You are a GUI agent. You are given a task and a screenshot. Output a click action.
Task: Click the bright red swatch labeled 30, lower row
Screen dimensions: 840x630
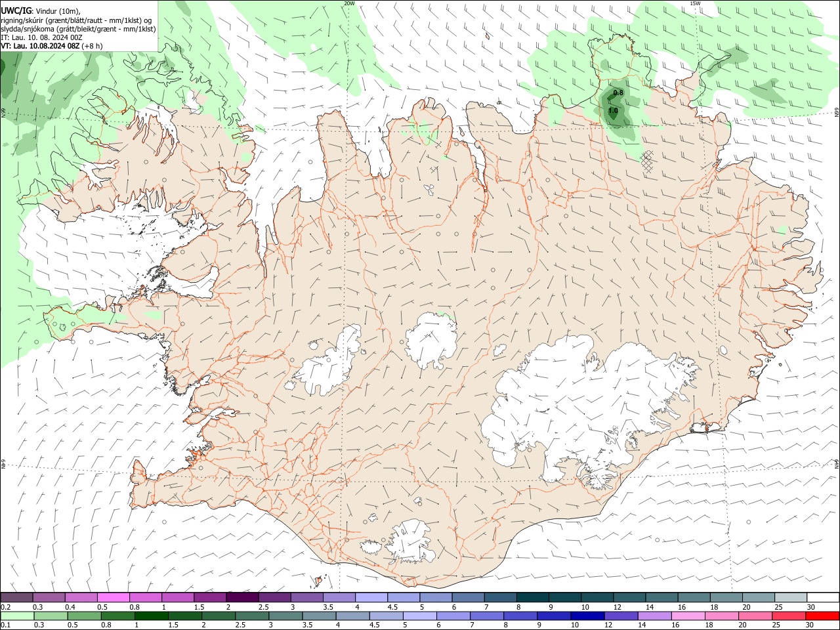(x=823, y=616)
